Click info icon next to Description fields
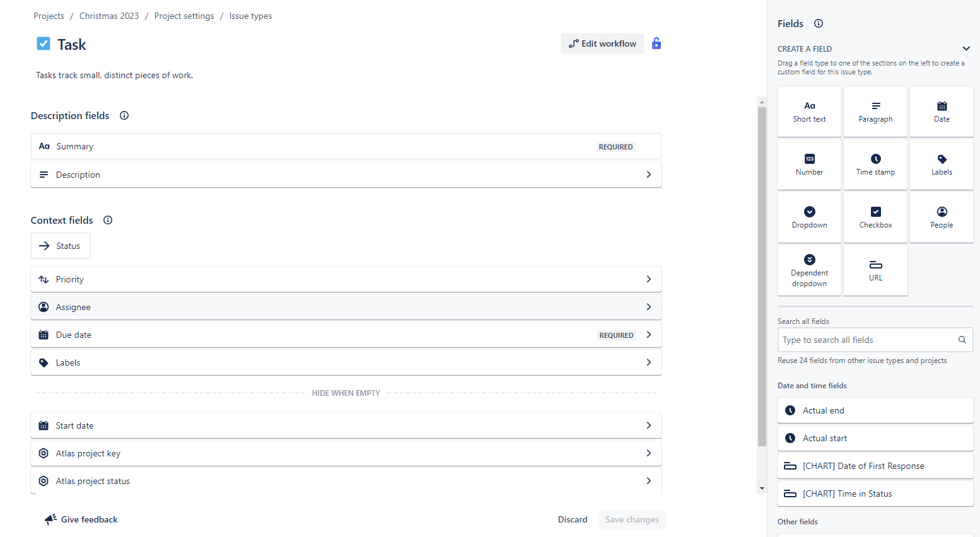980x537 pixels. 124,115
